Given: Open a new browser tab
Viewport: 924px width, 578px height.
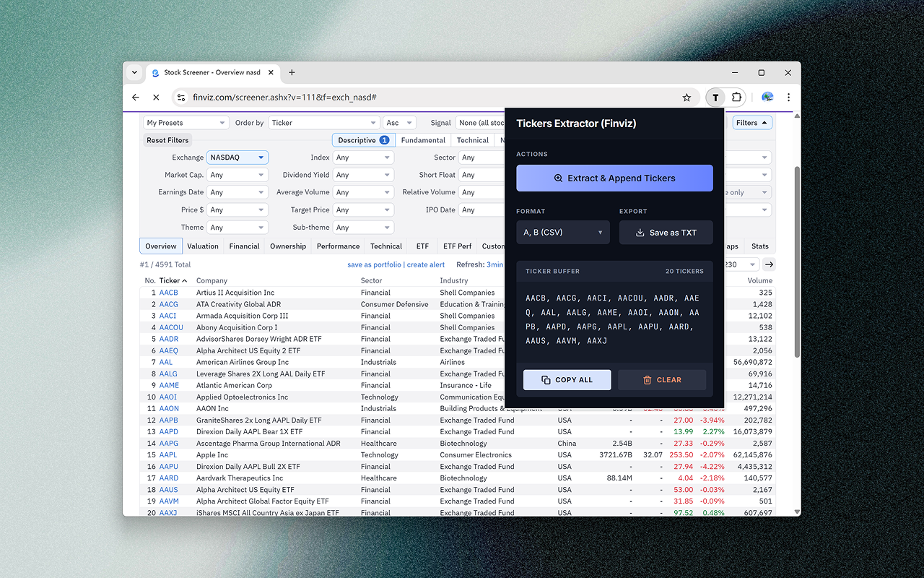Looking at the screenshot, I should point(292,72).
